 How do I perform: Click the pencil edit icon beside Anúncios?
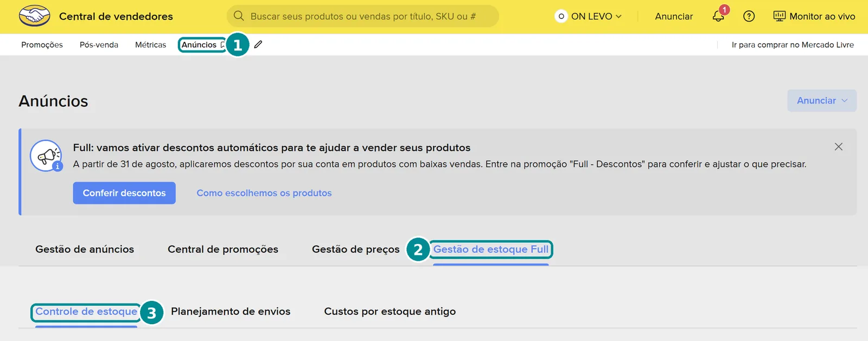(x=258, y=44)
